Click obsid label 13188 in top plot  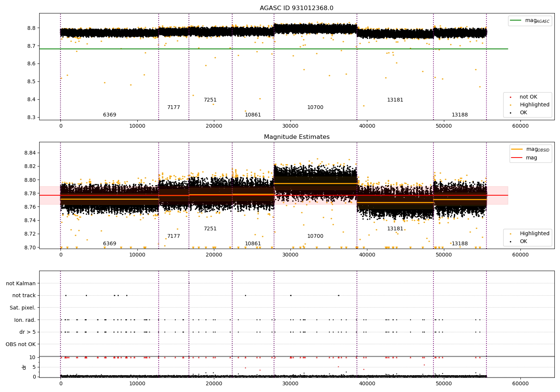(x=460, y=115)
